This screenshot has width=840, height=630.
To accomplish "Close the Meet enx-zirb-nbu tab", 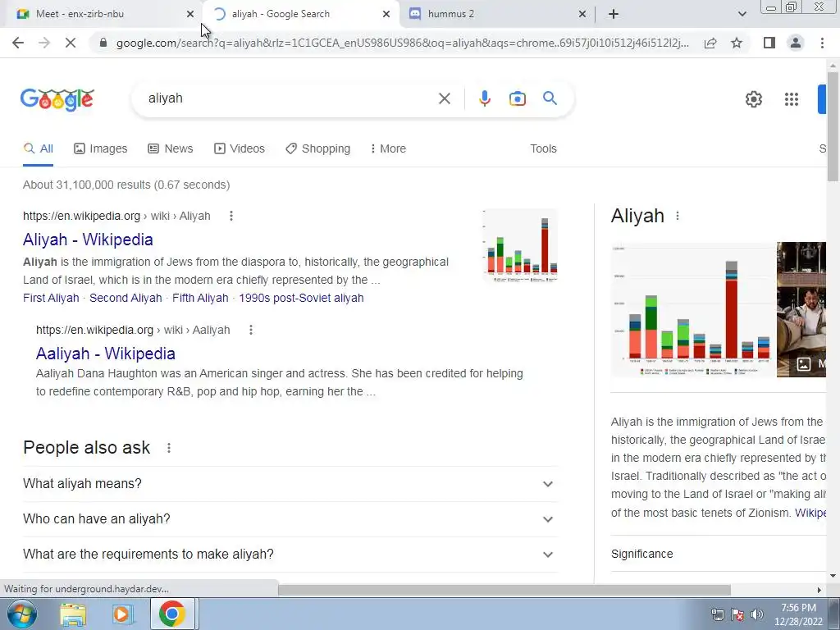I will (x=190, y=14).
